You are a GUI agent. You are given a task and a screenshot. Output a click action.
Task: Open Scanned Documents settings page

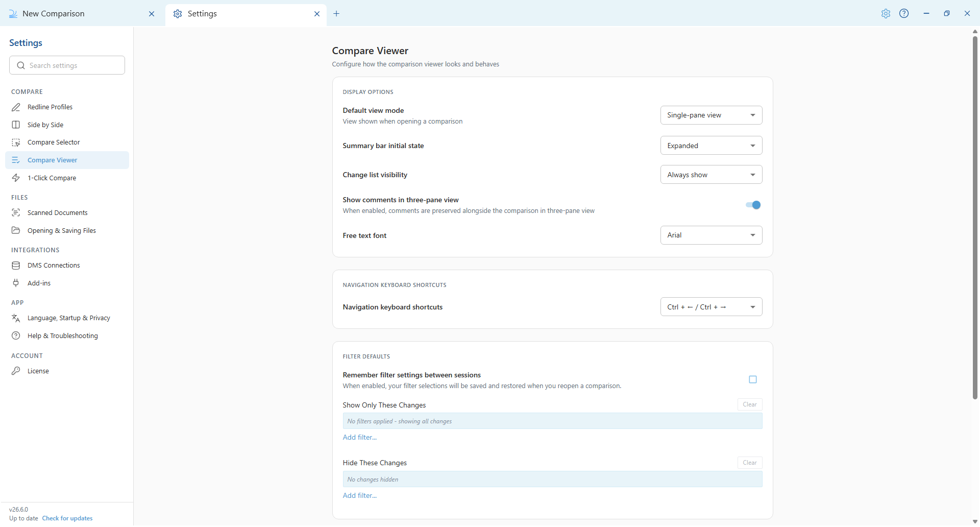(x=67, y=213)
